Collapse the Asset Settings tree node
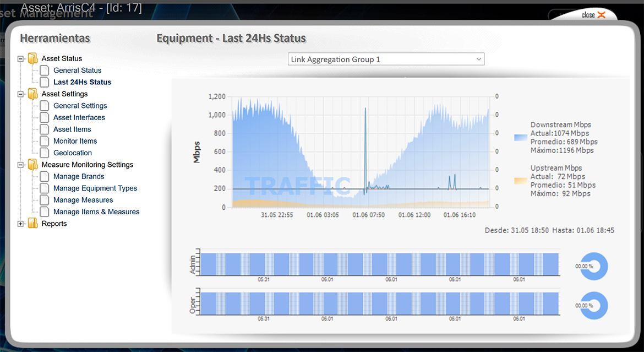Viewport: 644px width, 352px height. [x=21, y=94]
